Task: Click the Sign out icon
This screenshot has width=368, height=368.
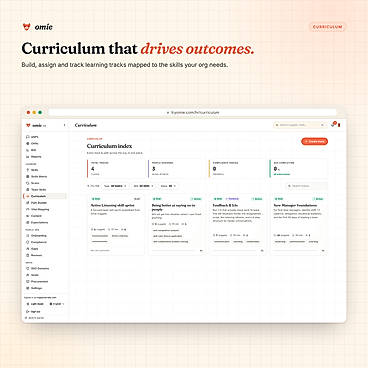Action: click(28, 311)
